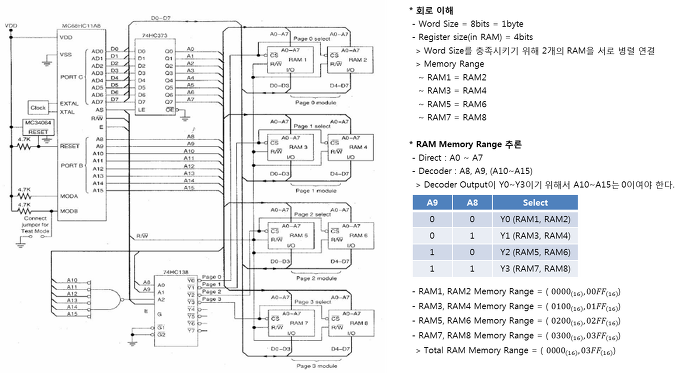This screenshot has height=373, width=683.
Task: Click the RAM 8 block
Action: coord(351,323)
